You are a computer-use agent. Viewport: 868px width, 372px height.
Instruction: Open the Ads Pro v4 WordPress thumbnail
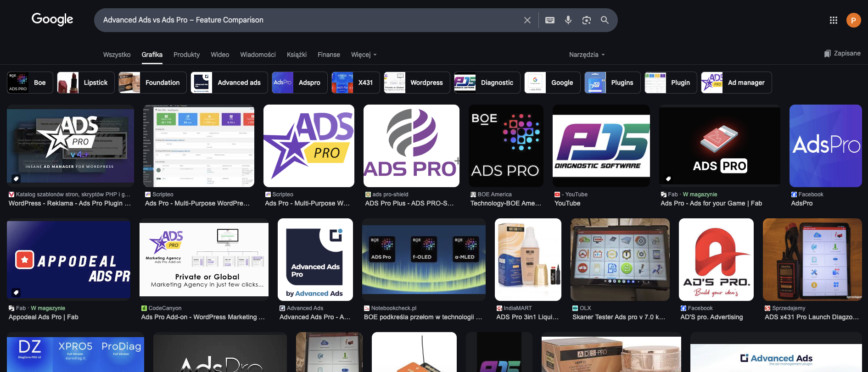click(70, 146)
